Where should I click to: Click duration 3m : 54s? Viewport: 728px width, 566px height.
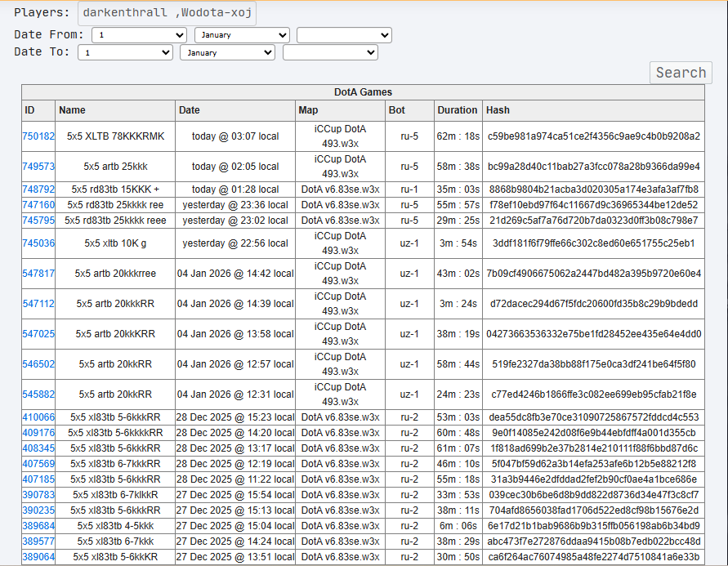pyautogui.click(x=458, y=243)
